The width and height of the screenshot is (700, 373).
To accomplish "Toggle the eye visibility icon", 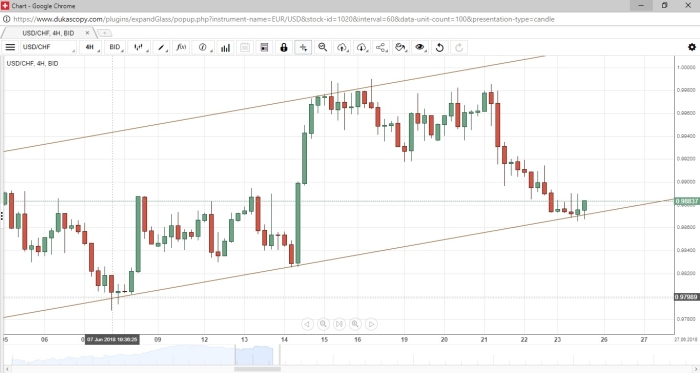I will 420,47.
